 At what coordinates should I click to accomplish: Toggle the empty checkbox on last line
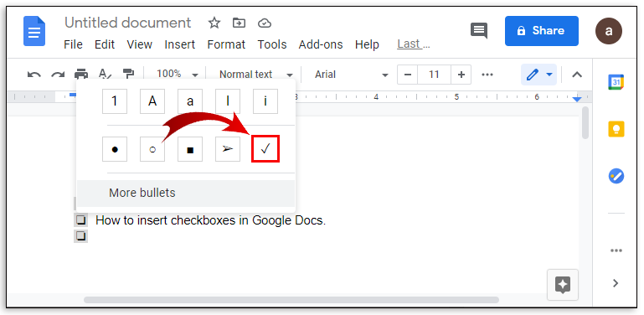81,236
